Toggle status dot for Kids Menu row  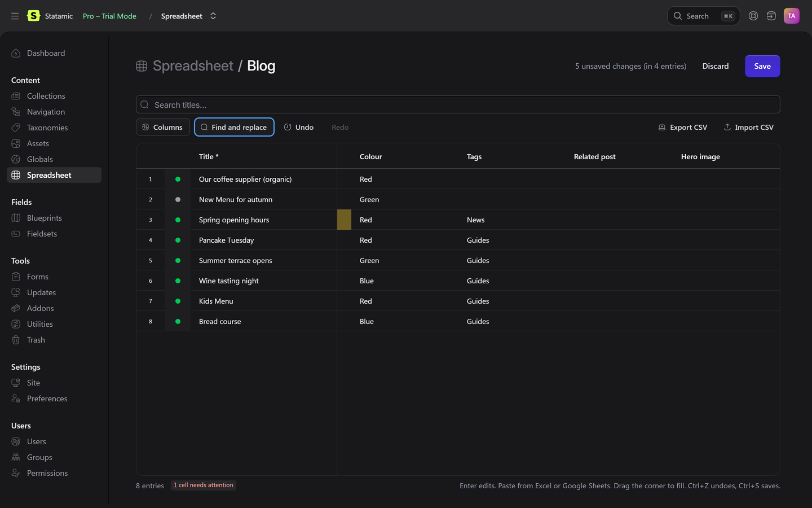[x=178, y=301]
